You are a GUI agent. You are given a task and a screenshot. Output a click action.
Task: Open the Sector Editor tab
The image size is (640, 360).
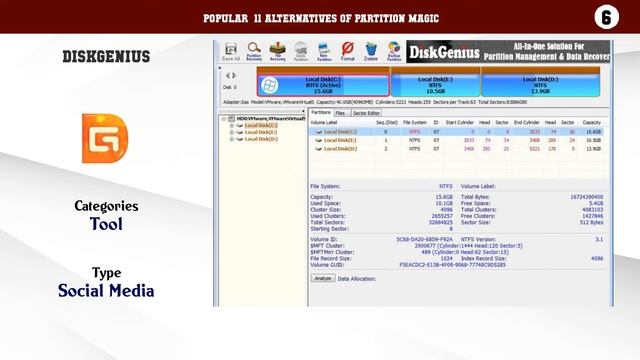[366, 113]
